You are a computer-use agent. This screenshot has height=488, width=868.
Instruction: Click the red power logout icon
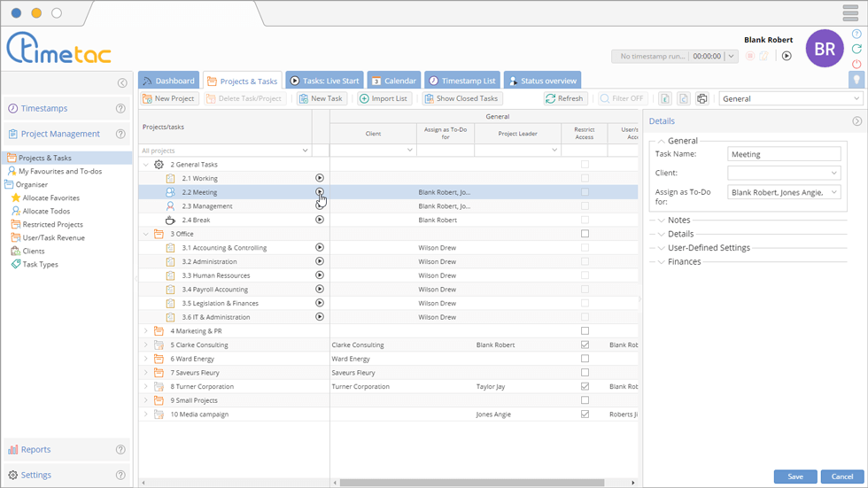(x=856, y=64)
